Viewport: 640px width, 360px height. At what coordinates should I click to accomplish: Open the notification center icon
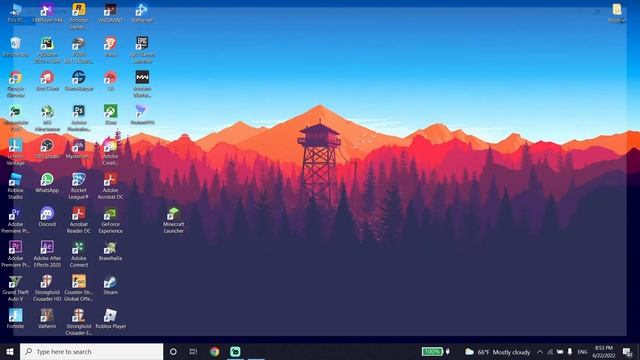coord(628,351)
